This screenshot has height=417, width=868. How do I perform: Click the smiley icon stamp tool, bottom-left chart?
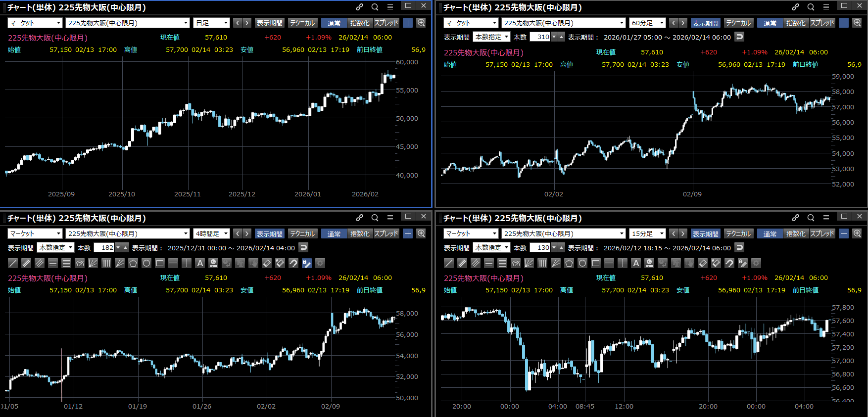tap(213, 263)
